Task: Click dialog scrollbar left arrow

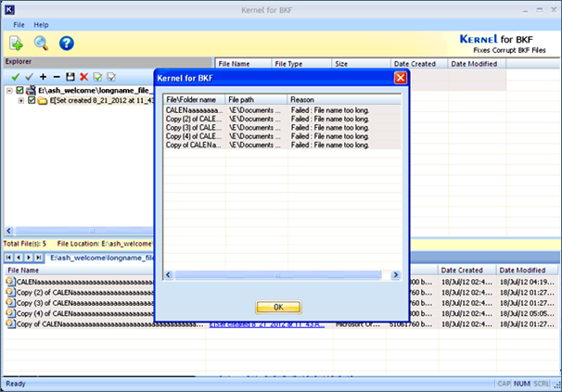Action: click(x=168, y=275)
